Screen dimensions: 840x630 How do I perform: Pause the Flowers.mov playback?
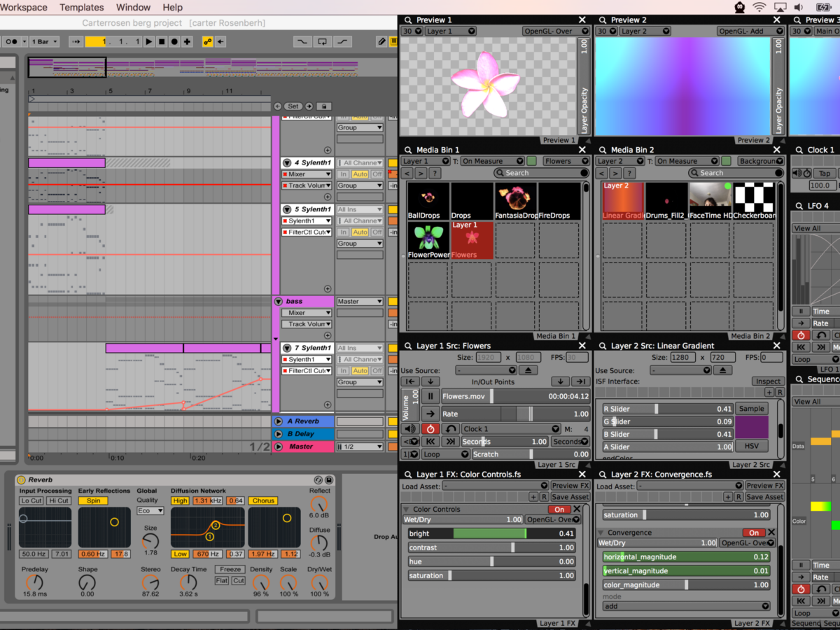pyautogui.click(x=430, y=396)
